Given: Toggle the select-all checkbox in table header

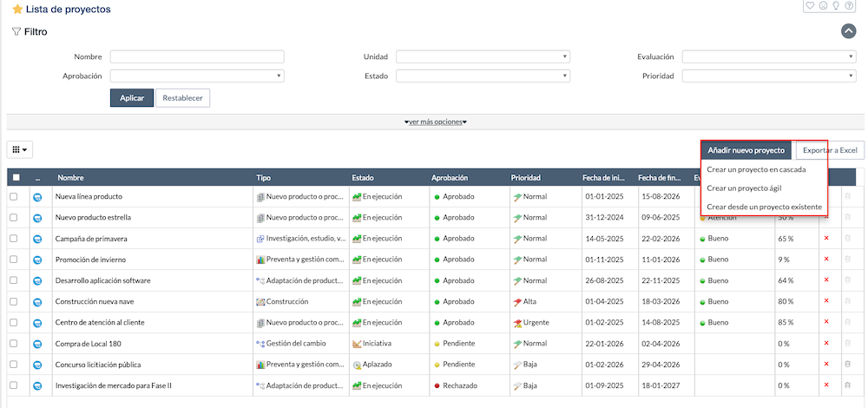Looking at the screenshot, I should 16,178.
